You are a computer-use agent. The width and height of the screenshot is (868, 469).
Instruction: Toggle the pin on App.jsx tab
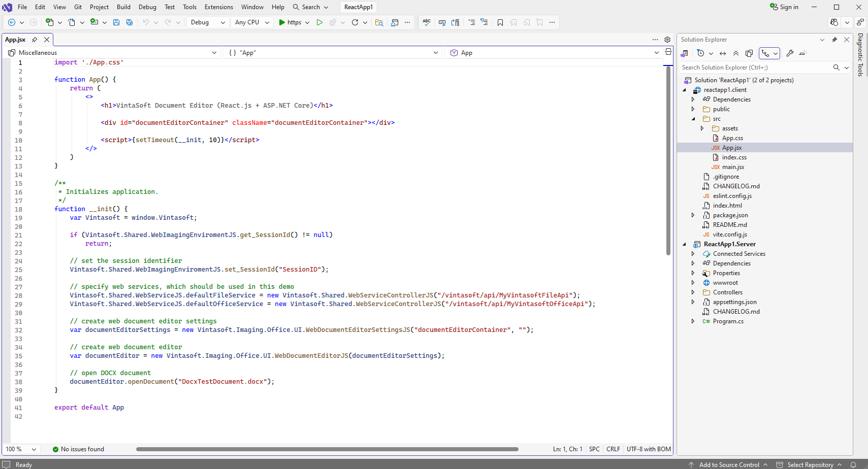tap(35, 40)
